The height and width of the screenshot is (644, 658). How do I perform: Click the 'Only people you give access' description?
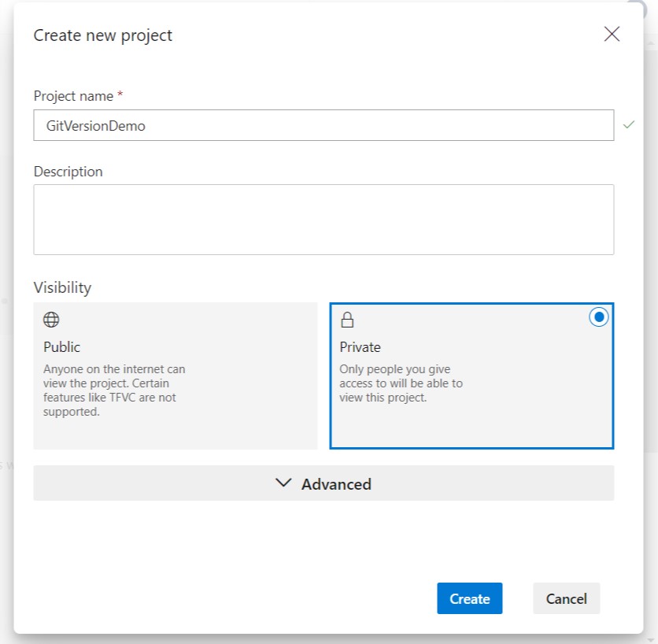(x=401, y=383)
